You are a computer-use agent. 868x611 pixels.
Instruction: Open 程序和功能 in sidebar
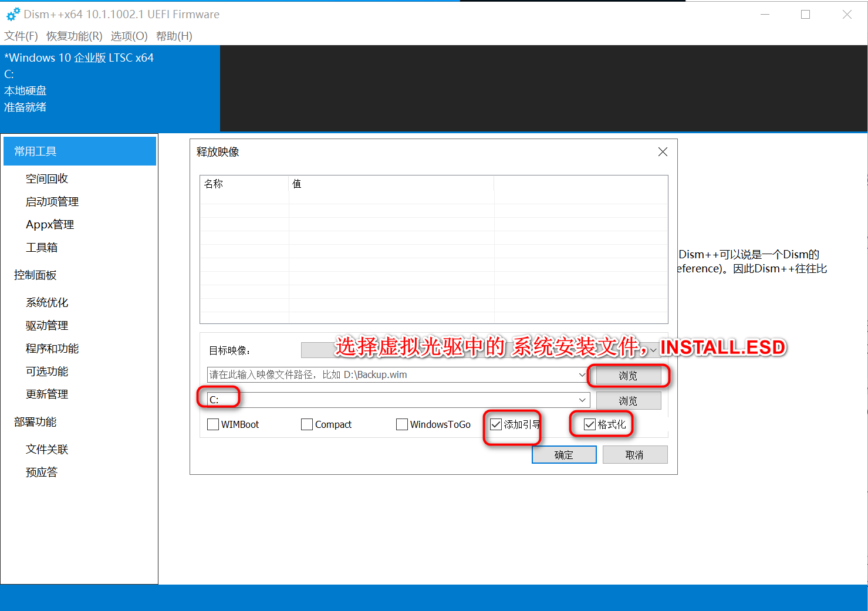pos(52,349)
